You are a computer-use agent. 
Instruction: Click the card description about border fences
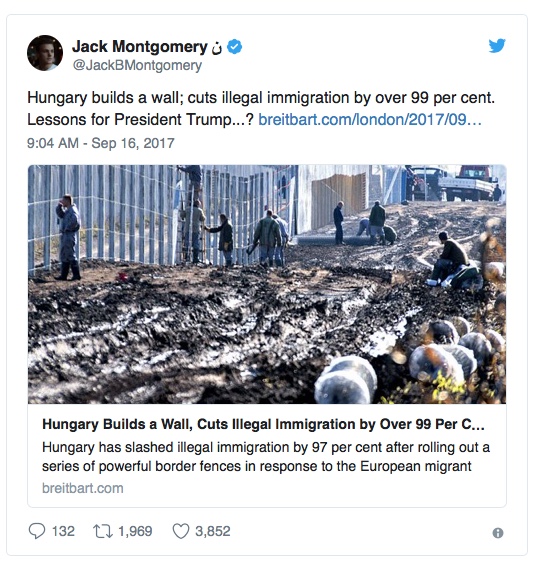pyautogui.click(x=266, y=457)
